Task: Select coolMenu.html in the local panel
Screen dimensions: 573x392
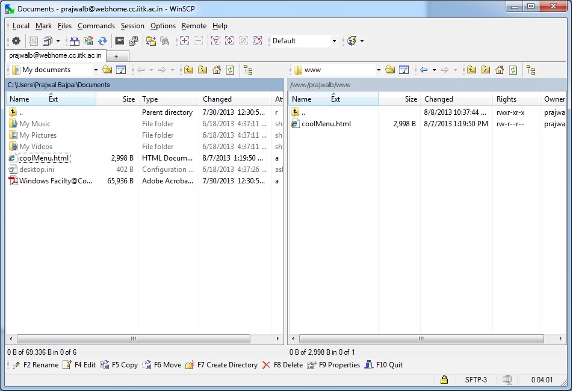Action: [x=44, y=158]
